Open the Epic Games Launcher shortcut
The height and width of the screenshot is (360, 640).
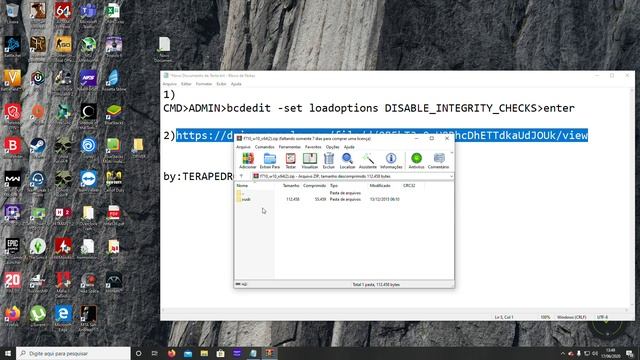(x=12, y=248)
